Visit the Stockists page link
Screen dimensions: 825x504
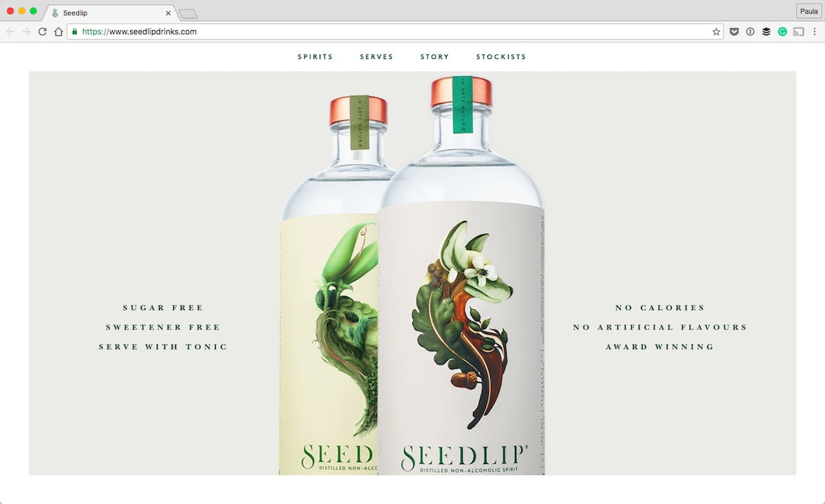pyautogui.click(x=501, y=57)
